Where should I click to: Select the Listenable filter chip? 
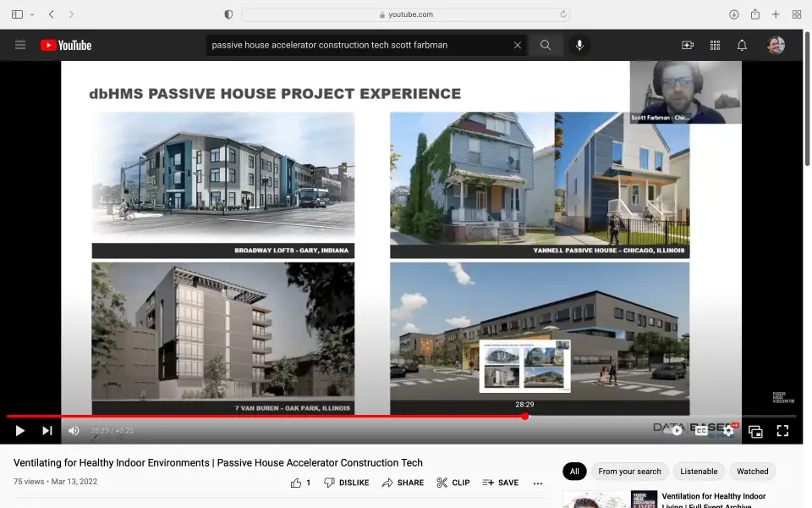(x=699, y=472)
